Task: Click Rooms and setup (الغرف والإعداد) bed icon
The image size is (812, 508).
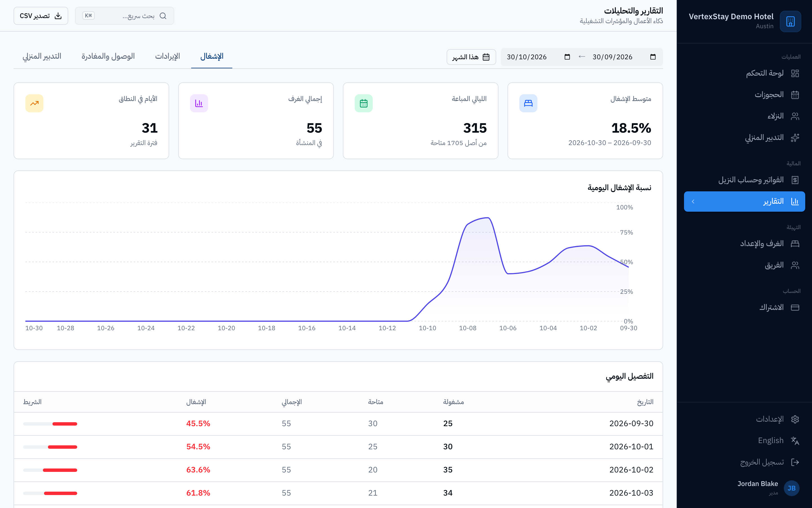Action: click(x=795, y=244)
